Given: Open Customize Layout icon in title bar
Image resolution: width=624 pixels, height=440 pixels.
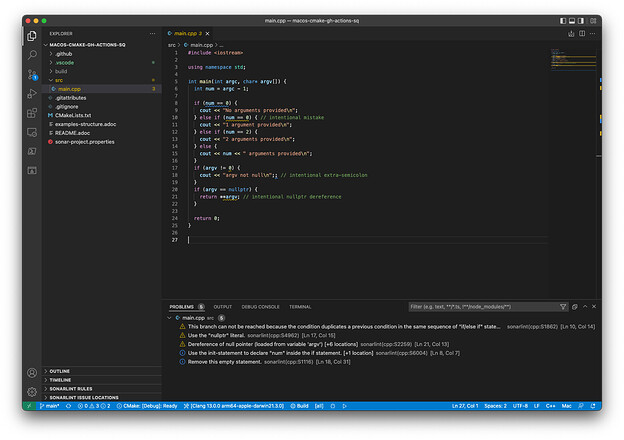Looking at the screenshot, I should pos(593,21).
